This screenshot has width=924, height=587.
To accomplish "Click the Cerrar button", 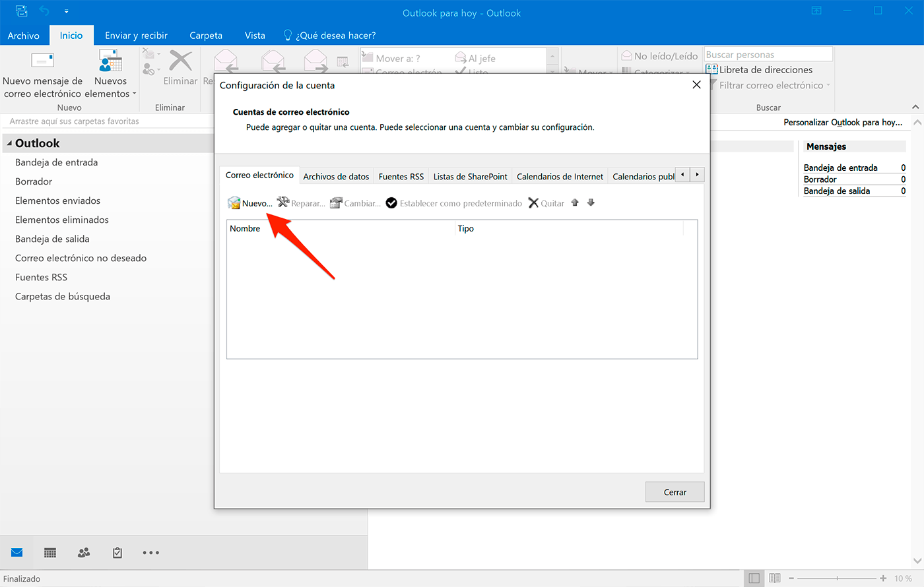I will click(x=674, y=491).
